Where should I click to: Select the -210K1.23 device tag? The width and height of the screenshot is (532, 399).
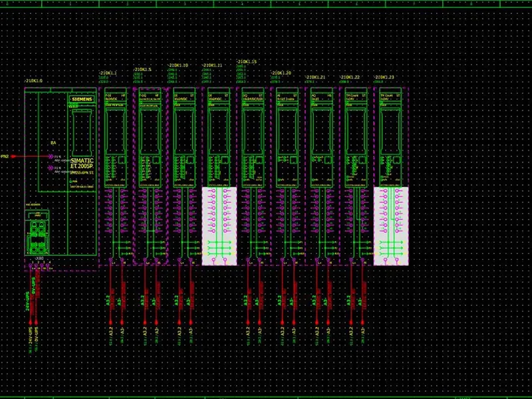pyautogui.click(x=384, y=77)
